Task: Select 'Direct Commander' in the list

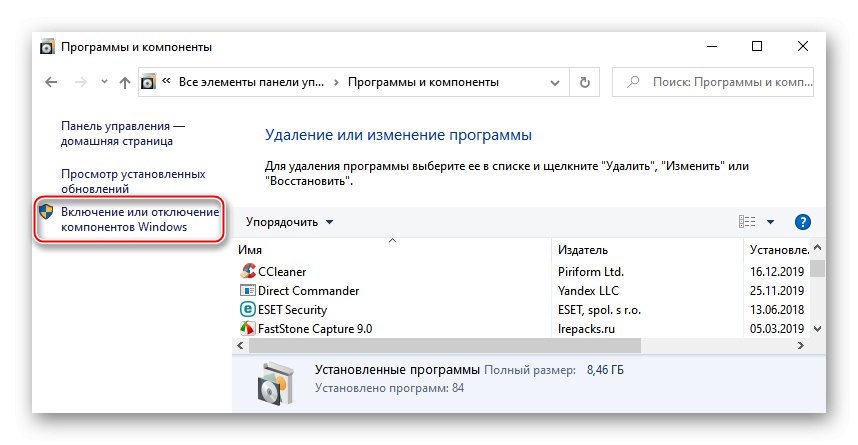Action: click(309, 291)
